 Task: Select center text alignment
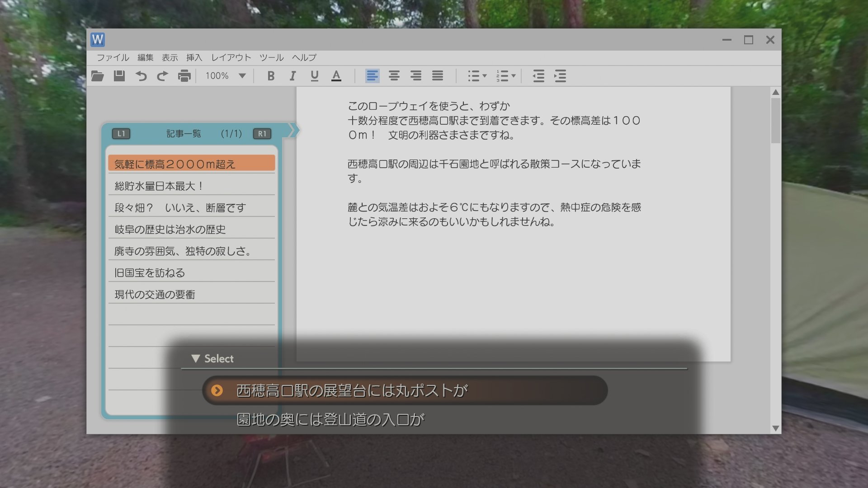(394, 76)
